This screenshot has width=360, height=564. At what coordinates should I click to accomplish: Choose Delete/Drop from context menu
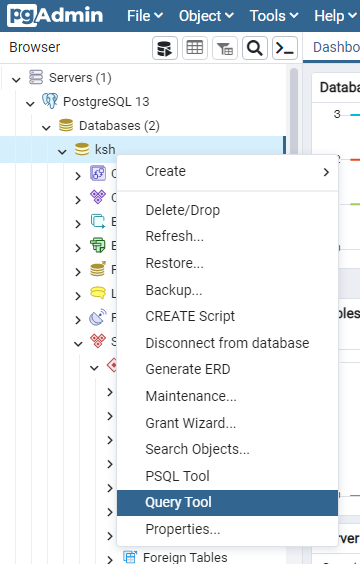tap(227, 210)
